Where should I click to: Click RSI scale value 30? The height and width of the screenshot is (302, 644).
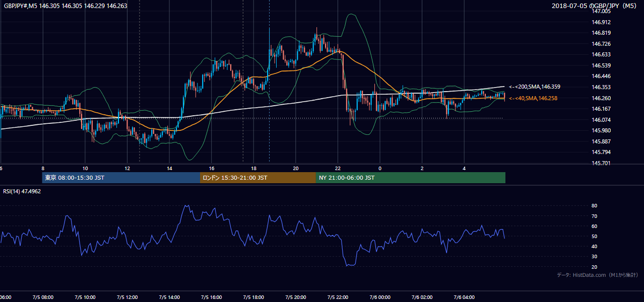point(594,256)
